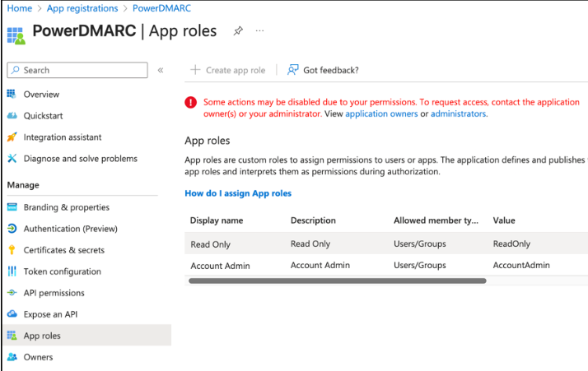The image size is (588, 371).
Task: Click the Expose an API cloud icon
Action: point(12,313)
